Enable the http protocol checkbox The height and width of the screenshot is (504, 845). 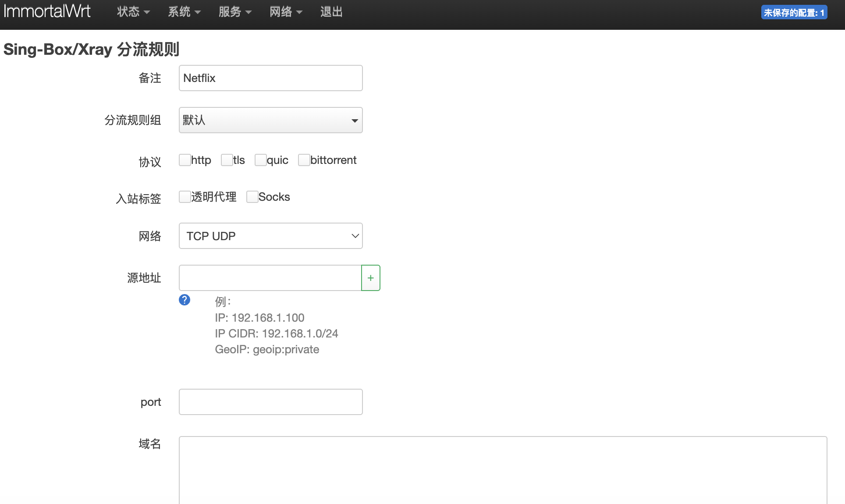pos(185,160)
